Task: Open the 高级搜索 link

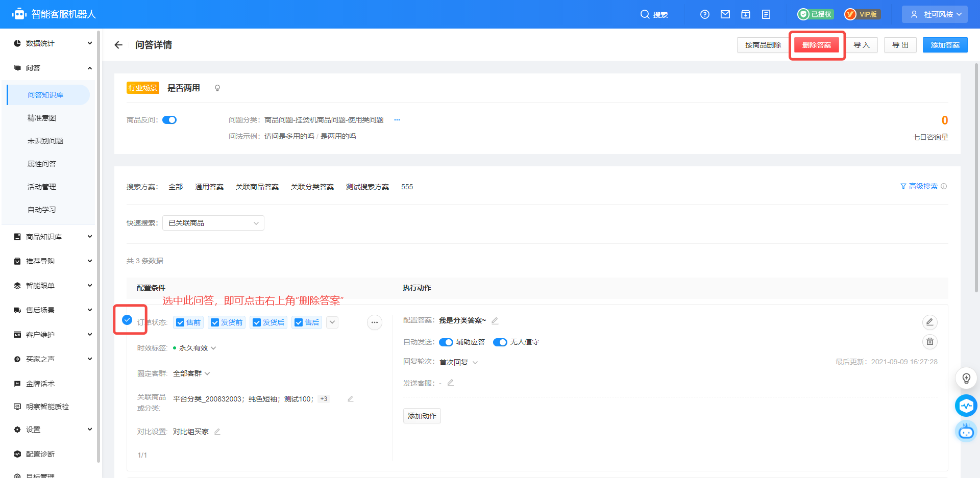Action: (x=919, y=186)
